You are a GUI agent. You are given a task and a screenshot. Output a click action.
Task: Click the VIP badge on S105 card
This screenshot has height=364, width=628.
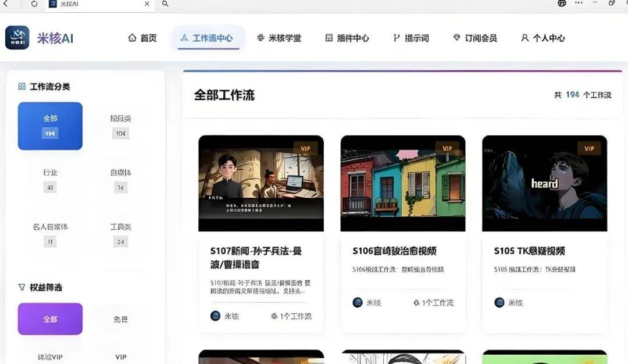[x=589, y=148]
